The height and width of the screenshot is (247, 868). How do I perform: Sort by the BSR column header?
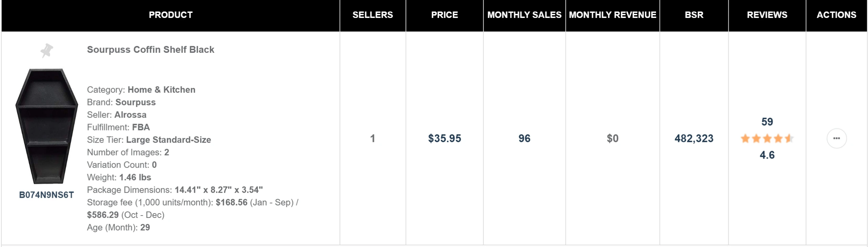click(694, 15)
